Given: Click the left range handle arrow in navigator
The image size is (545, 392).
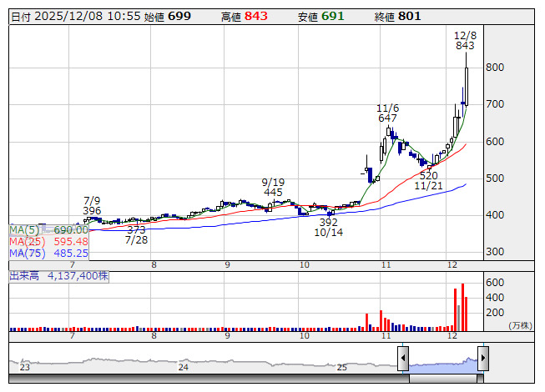Looking at the screenshot, I should [x=403, y=359].
